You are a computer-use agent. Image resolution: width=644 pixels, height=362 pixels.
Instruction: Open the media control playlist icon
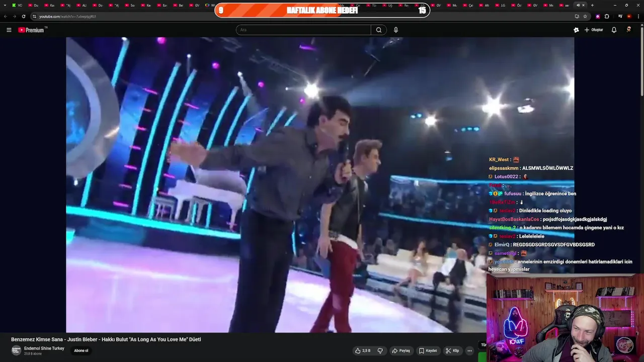(x=620, y=16)
